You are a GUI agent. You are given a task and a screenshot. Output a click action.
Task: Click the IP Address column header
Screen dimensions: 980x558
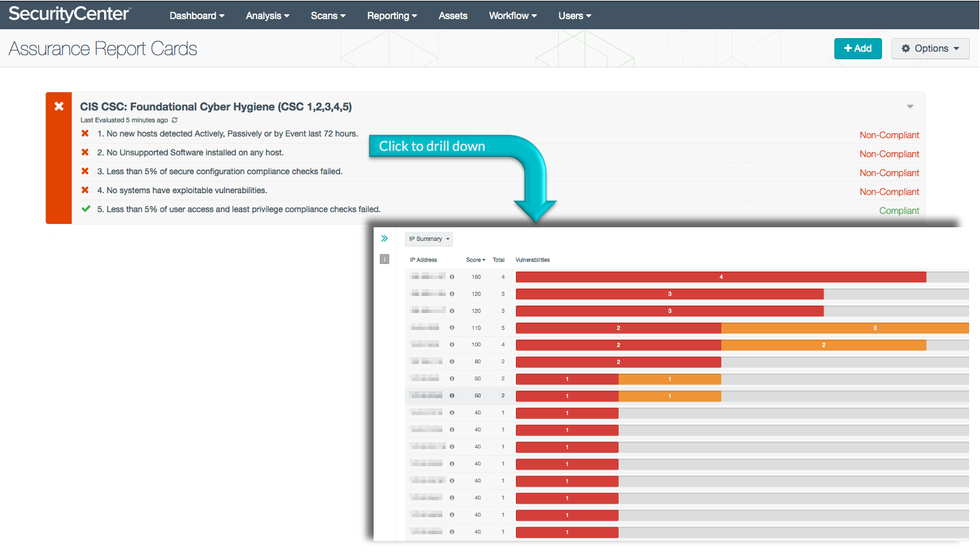pos(423,260)
